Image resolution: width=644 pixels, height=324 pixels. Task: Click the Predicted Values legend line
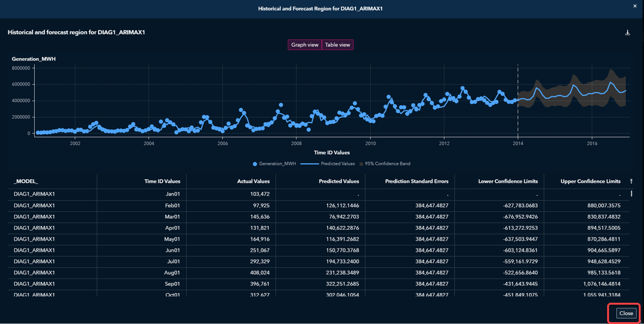pos(309,164)
